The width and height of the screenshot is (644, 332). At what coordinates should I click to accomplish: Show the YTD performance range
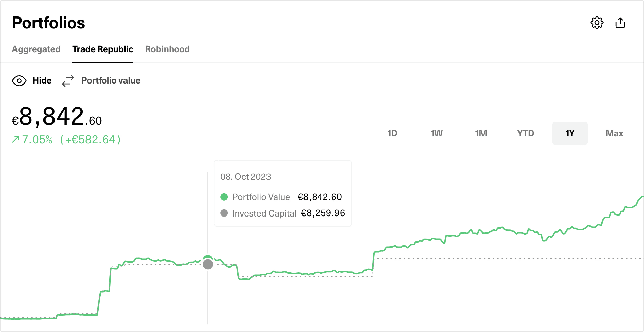(525, 133)
